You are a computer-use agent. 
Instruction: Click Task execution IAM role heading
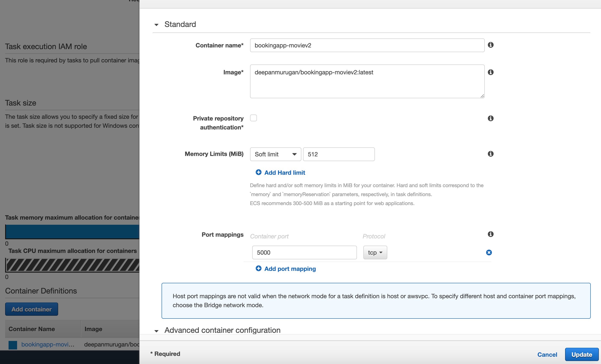click(x=46, y=46)
